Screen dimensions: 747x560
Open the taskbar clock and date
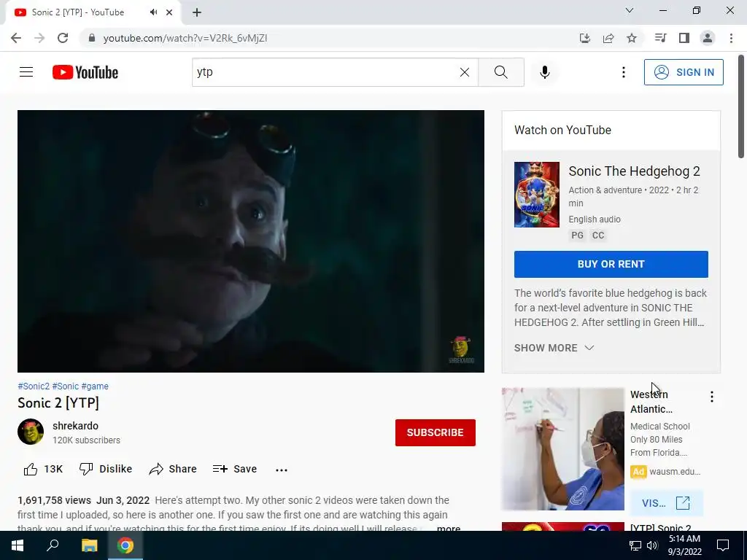[684, 545]
